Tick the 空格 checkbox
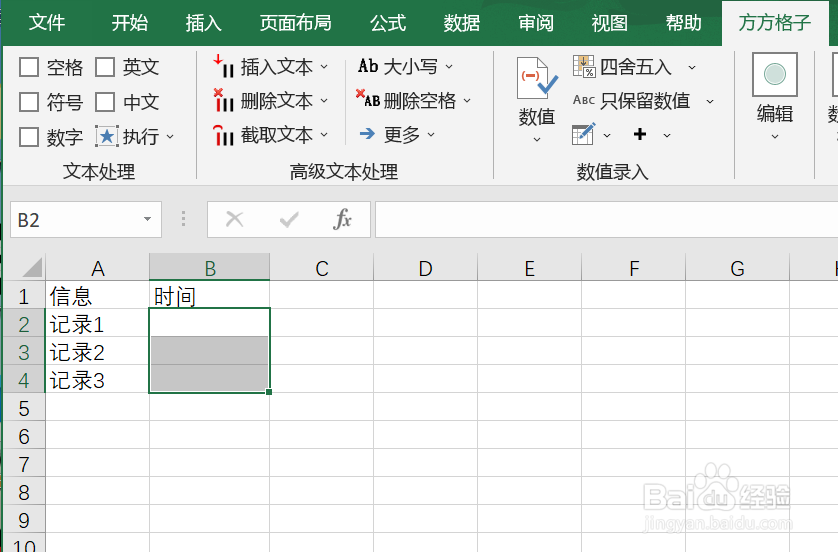Screen dimensions: 838x552 pyautogui.click(x=29, y=67)
